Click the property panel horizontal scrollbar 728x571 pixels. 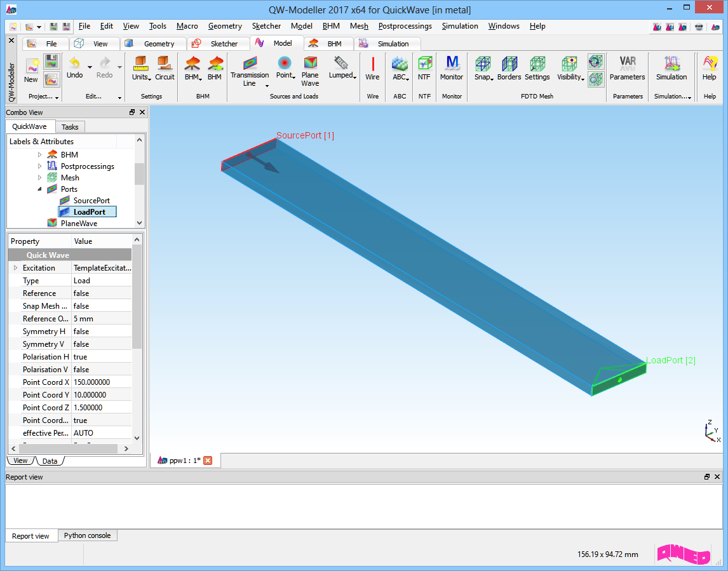[69, 448]
